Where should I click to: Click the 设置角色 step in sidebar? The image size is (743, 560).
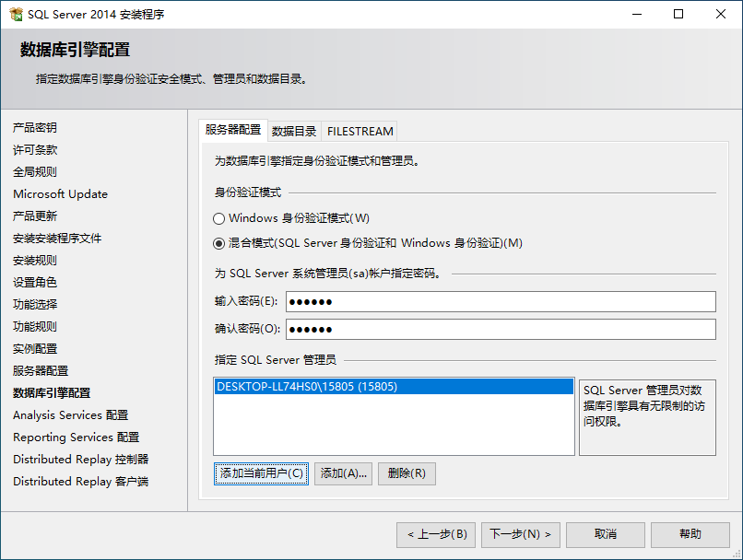[x=35, y=282]
